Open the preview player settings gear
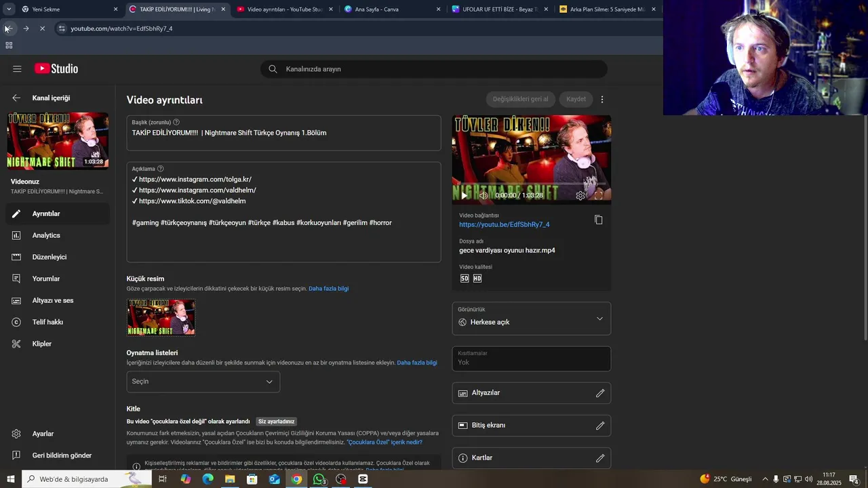Screen dimensions: 868x488 pyautogui.click(x=580, y=195)
